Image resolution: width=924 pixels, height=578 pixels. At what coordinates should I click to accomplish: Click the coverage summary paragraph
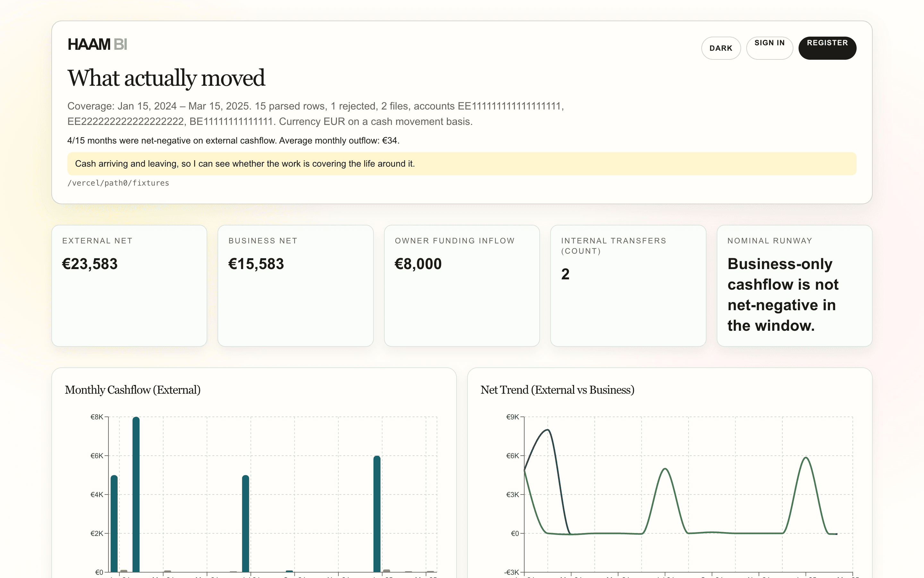click(316, 114)
